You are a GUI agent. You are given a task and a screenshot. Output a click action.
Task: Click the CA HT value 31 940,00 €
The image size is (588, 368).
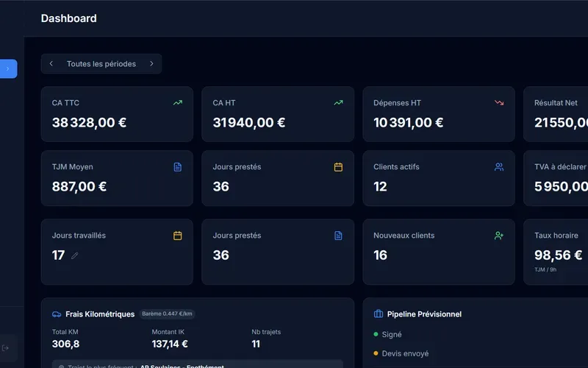click(x=249, y=122)
